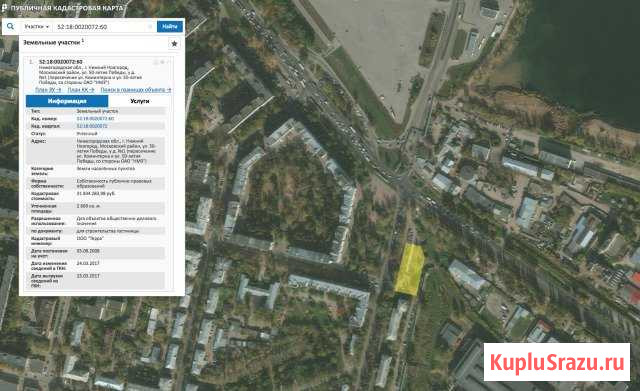Open the Участки search type dropdown
The height and width of the screenshot is (391, 640).
[36, 27]
